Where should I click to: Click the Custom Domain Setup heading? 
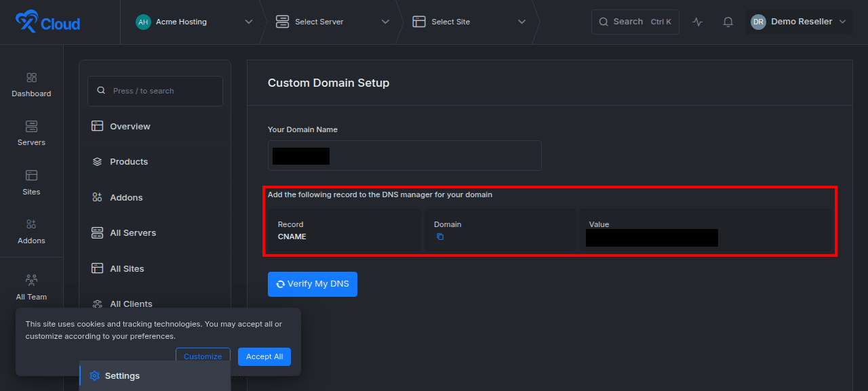[328, 83]
